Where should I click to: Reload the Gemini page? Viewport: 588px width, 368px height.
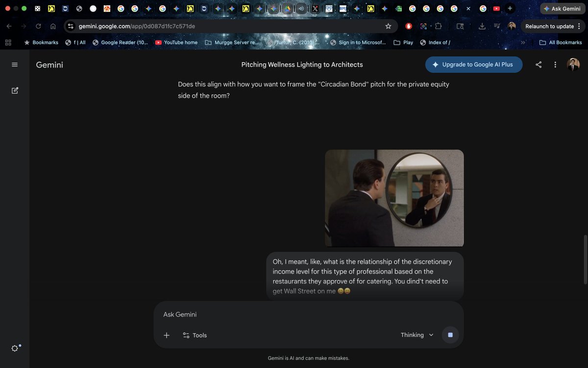tap(38, 26)
